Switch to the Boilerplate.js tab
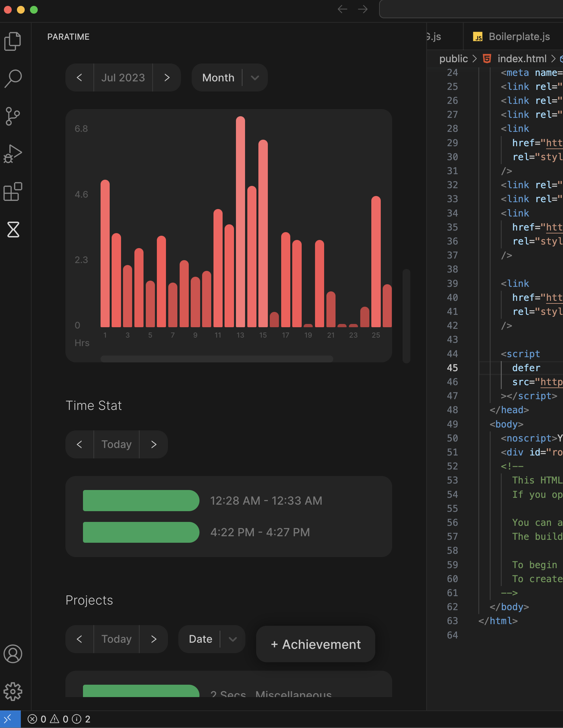 (x=513, y=36)
